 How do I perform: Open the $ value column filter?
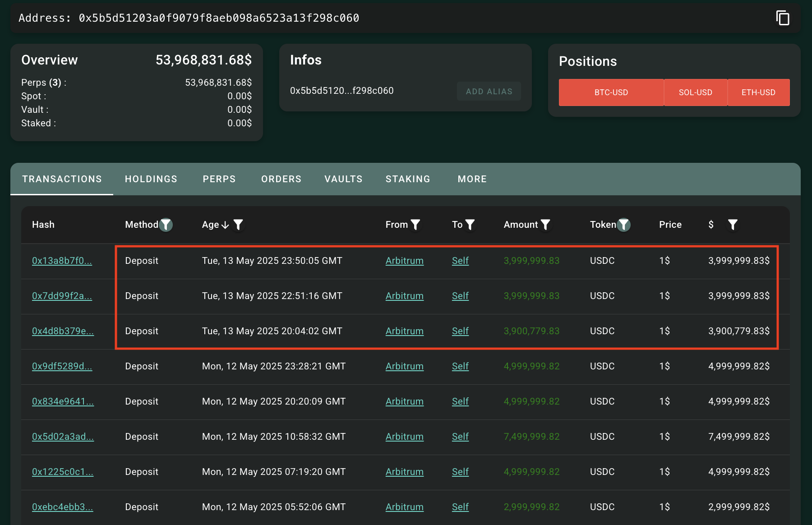[x=733, y=225]
